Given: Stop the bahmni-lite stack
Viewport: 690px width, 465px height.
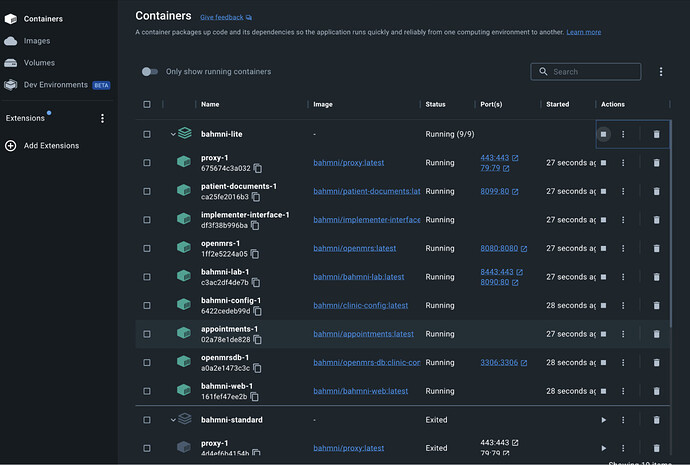Looking at the screenshot, I should click(x=603, y=134).
